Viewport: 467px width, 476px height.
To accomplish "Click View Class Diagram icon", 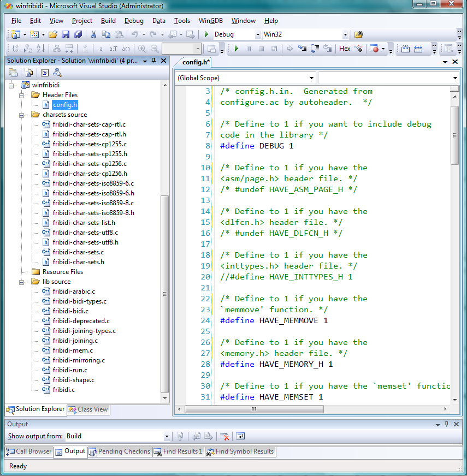I will tap(57, 73).
